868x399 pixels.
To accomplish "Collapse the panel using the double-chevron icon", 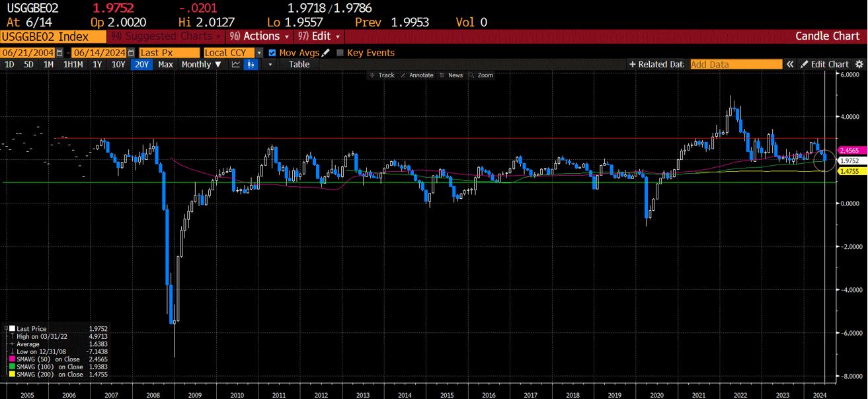I will [791, 63].
